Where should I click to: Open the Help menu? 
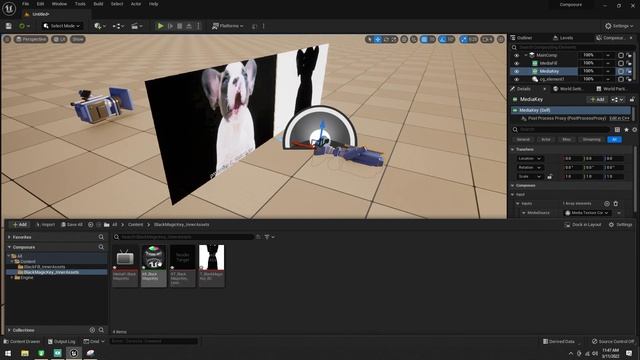pos(153,4)
